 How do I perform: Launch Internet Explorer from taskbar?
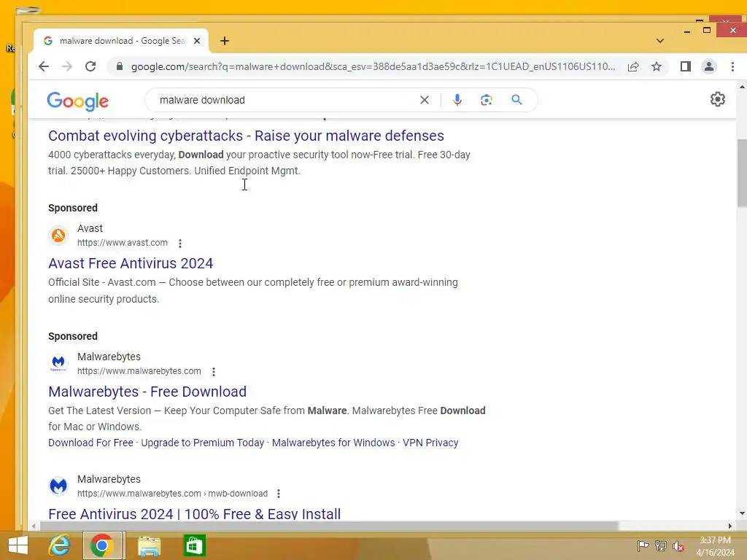point(60,545)
